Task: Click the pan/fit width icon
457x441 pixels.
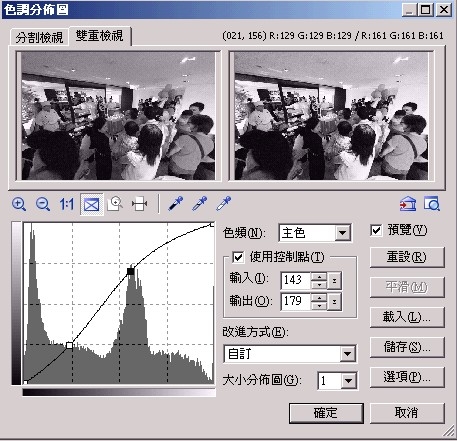Action: click(139, 204)
